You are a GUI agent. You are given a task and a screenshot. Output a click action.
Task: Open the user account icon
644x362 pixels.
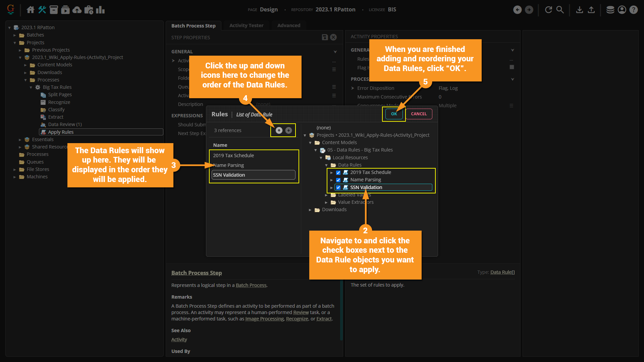click(x=622, y=10)
